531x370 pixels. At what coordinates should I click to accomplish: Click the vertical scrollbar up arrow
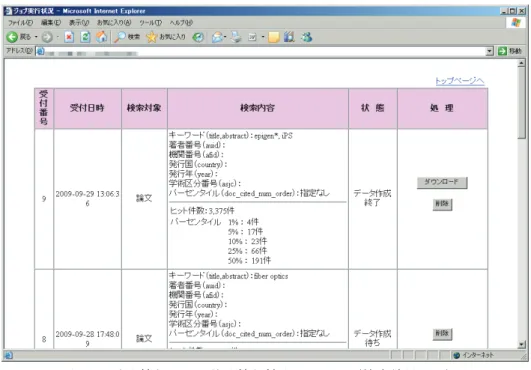[522, 63]
